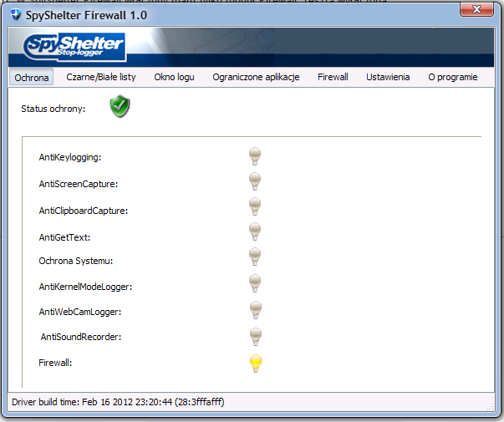Click the SpyShelter Firewall 1.0 title

click(x=86, y=15)
